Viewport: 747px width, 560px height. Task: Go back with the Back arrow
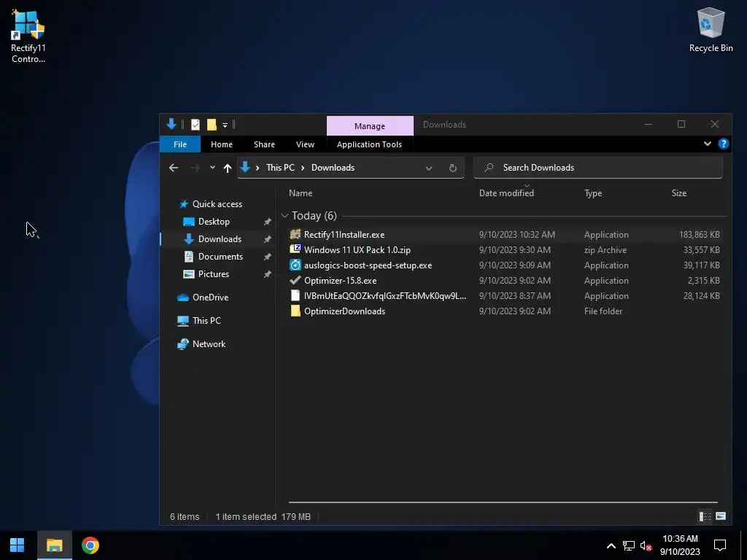174,168
